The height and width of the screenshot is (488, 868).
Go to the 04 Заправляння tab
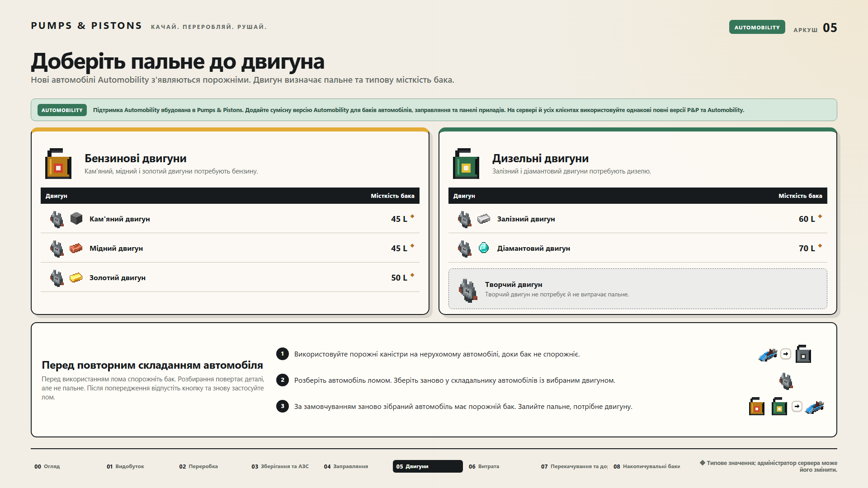(x=355, y=466)
